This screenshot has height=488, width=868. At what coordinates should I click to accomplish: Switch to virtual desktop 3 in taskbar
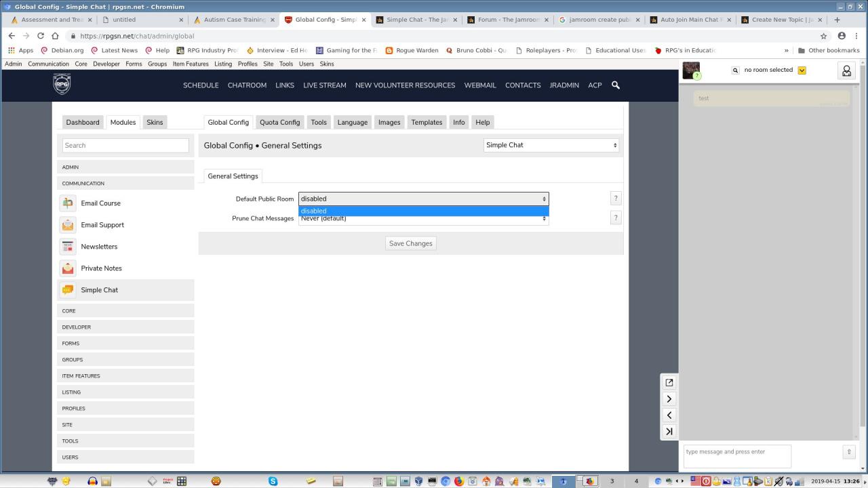point(612,481)
